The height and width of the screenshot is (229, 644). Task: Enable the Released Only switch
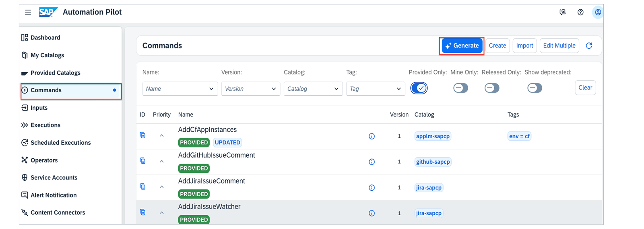(x=492, y=88)
